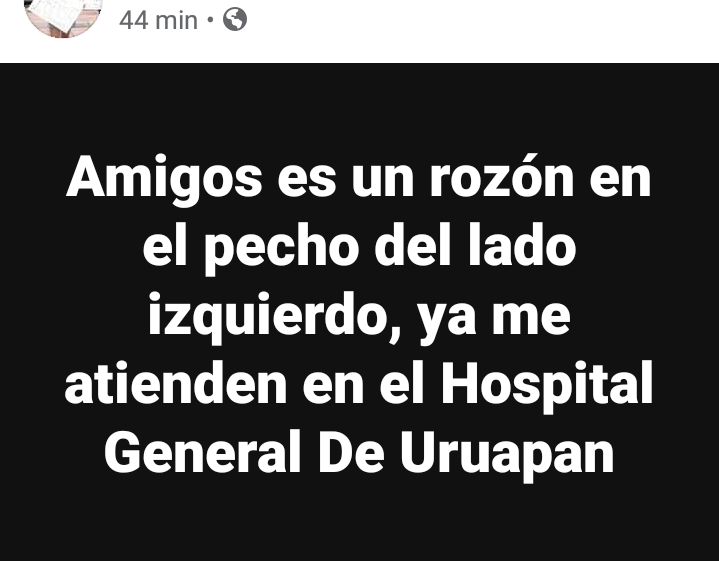Click the word De before Uruapan

coord(351,452)
